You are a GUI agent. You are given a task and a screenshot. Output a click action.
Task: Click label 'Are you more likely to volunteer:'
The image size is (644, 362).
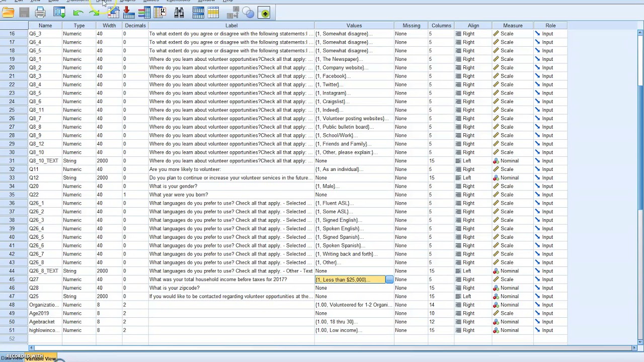click(185, 169)
